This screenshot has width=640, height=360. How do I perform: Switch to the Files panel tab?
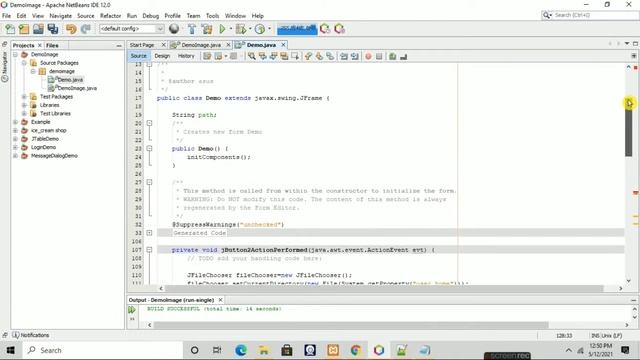click(x=52, y=45)
